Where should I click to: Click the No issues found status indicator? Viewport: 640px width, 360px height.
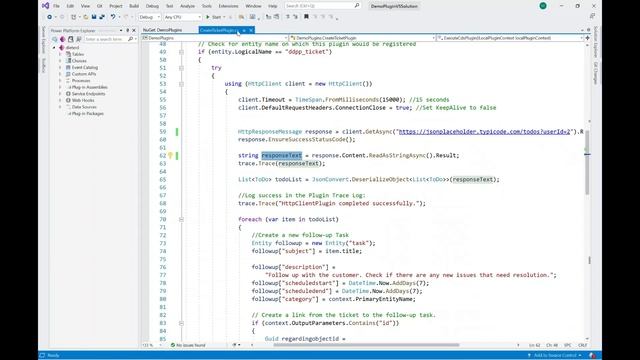[188, 345]
